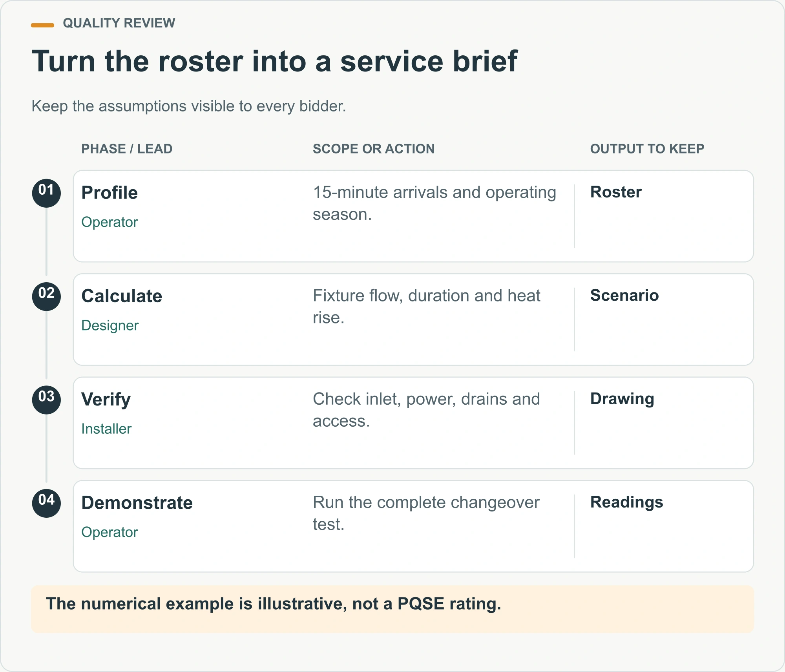This screenshot has height=672, width=785.
Task: Click the PHASE / LEAD column header
Action: tap(127, 149)
